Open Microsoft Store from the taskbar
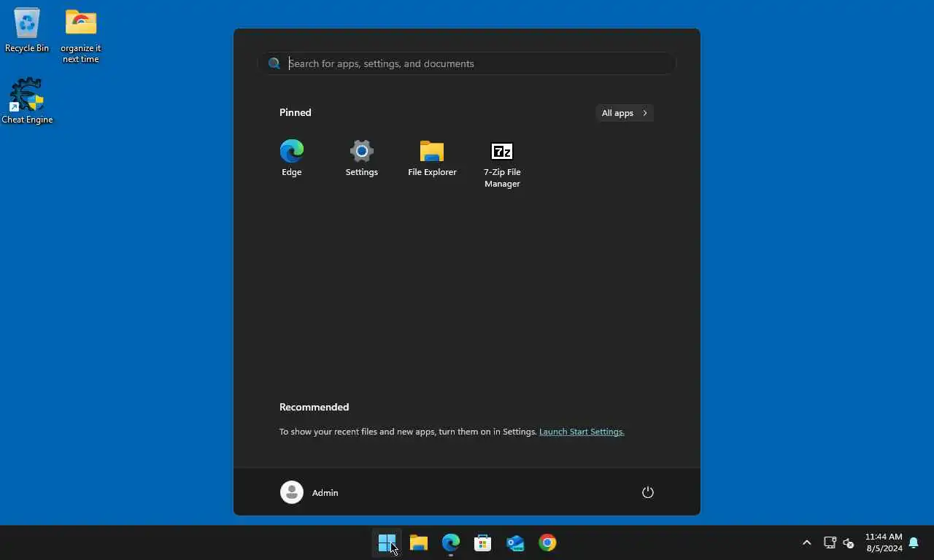Screen dimensions: 934x560 coord(483,542)
